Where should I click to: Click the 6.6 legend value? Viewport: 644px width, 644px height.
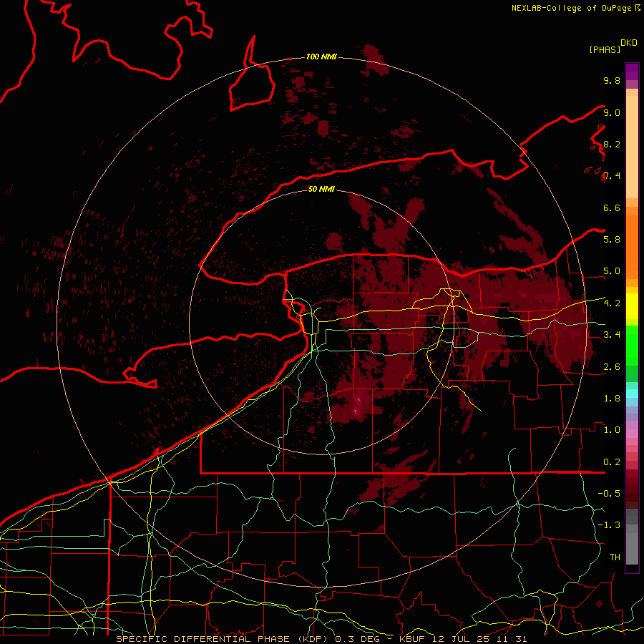click(x=612, y=208)
